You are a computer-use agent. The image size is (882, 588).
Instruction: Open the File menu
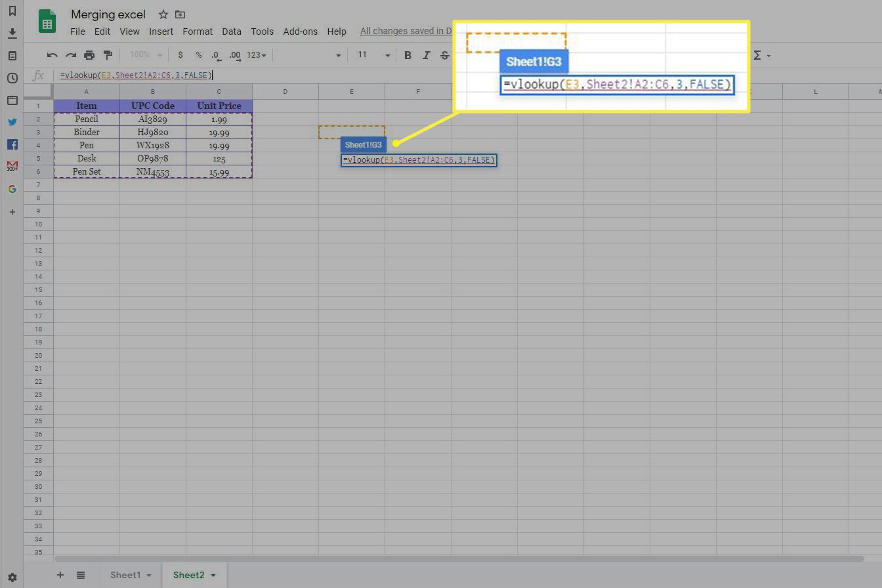[77, 31]
